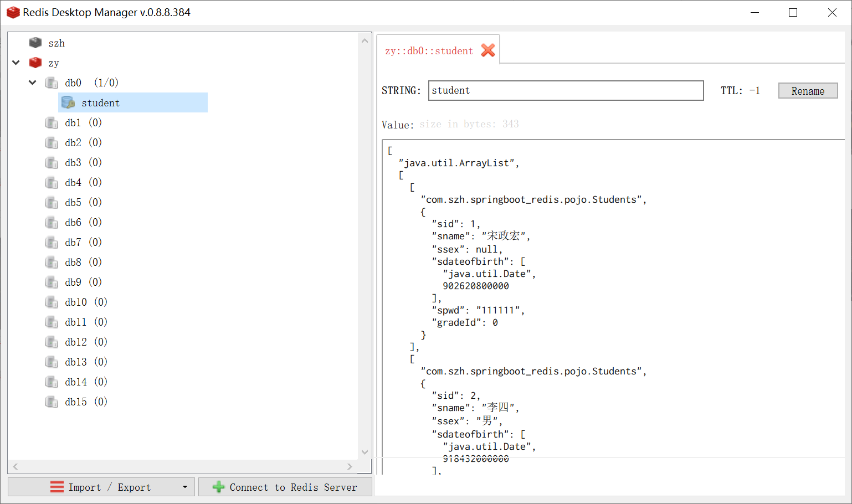Click horizontal scrollbar left arrow in tree
Image resolution: width=852 pixels, height=504 pixels.
16,466
